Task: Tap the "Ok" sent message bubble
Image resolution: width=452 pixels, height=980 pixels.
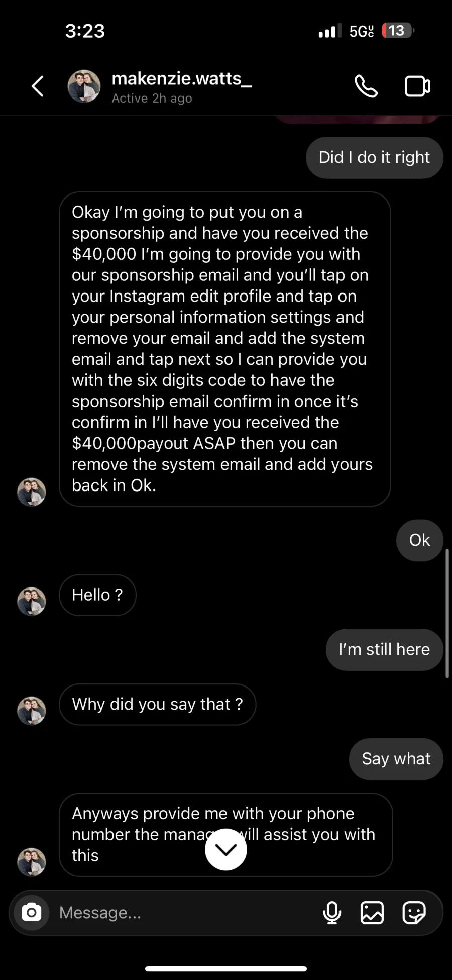Action: pyautogui.click(x=420, y=540)
